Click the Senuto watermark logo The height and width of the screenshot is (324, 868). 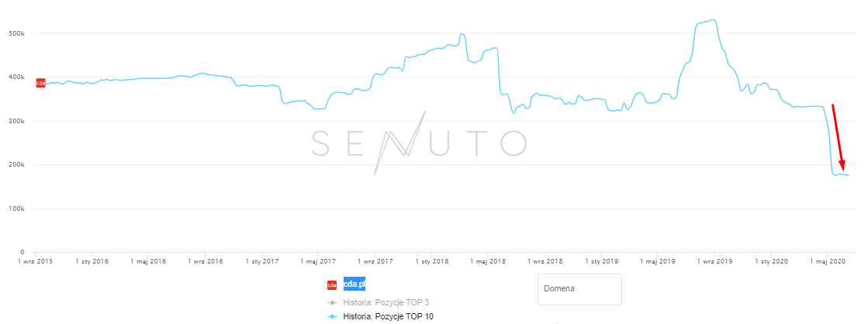click(x=419, y=143)
